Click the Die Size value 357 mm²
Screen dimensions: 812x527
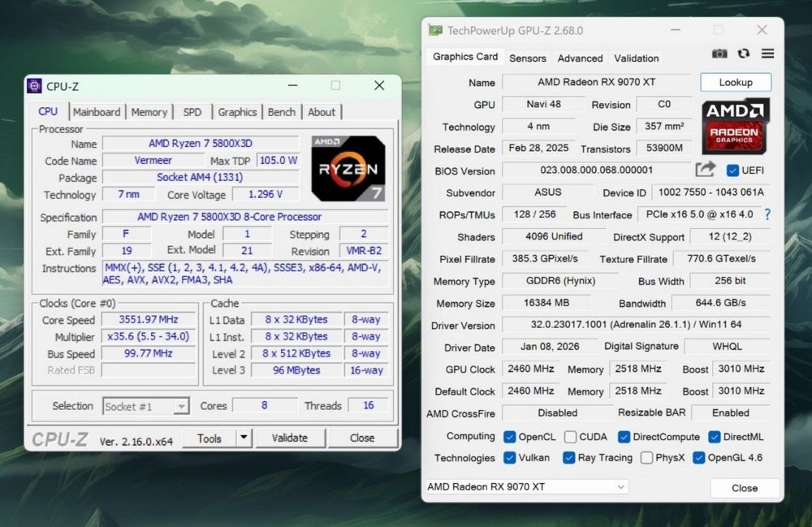664,126
